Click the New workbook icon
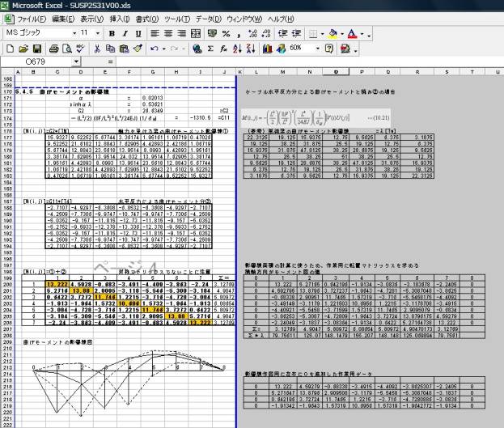The width and height of the screenshot is (504, 428). (10, 49)
